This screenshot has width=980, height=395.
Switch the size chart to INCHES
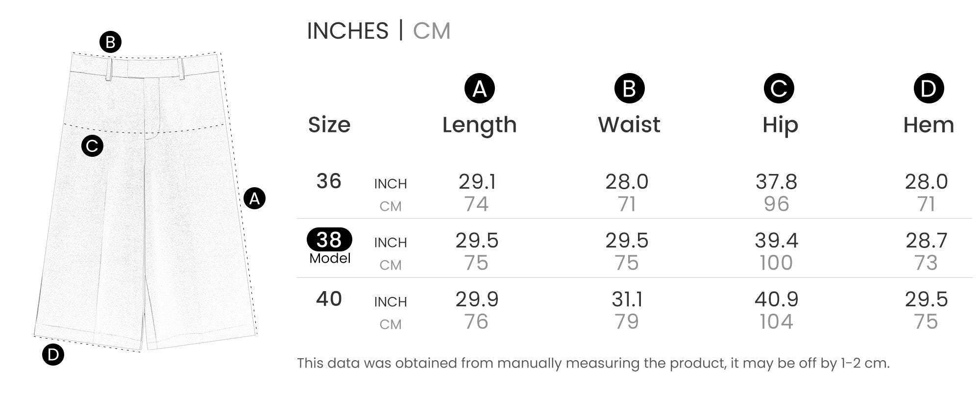pyautogui.click(x=347, y=31)
